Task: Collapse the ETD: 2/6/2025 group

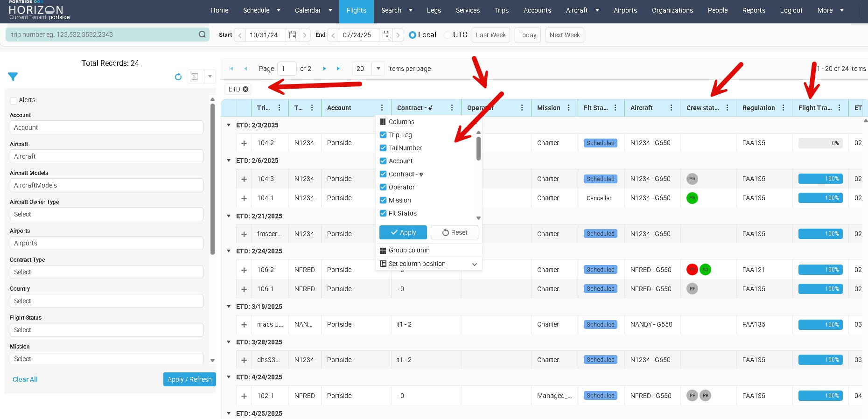Action: pos(229,161)
